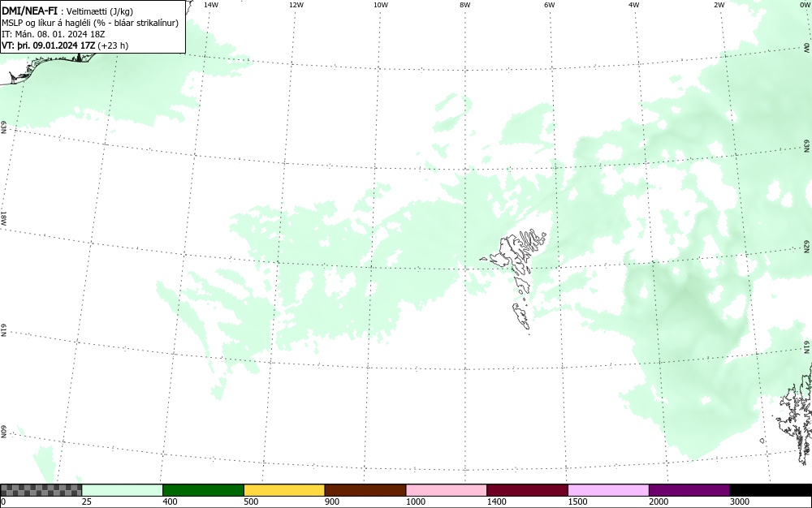Click the lavender 1500–2000 legend swatch
Image resolution: width=812 pixels, height=508 pixels.
tap(608, 490)
